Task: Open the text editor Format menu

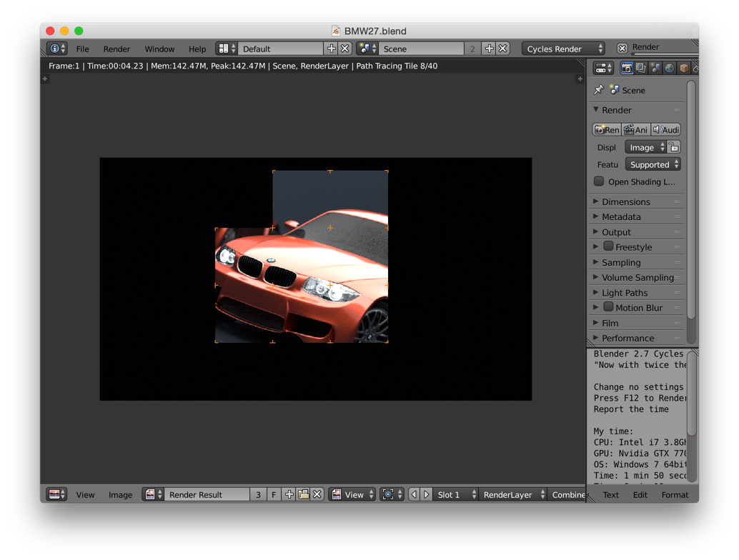Action: pyautogui.click(x=675, y=494)
